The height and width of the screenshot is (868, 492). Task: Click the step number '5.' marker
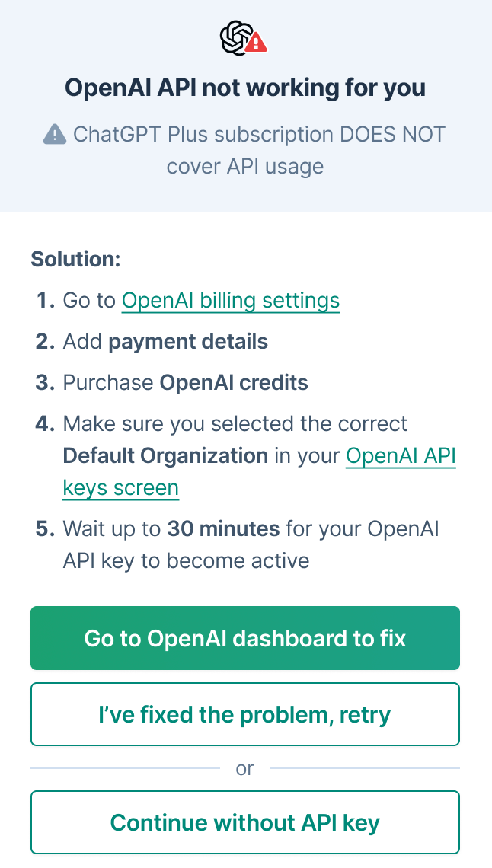pos(46,529)
